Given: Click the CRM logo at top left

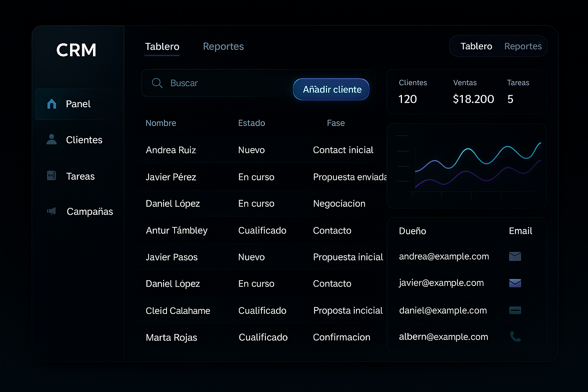Looking at the screenshot, I should pos(76,50).
